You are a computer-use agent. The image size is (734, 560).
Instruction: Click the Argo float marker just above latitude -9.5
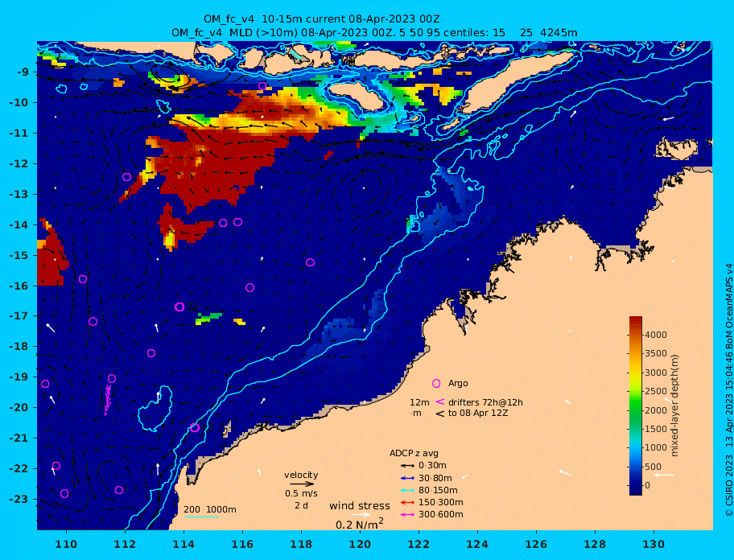pos(262,86)
